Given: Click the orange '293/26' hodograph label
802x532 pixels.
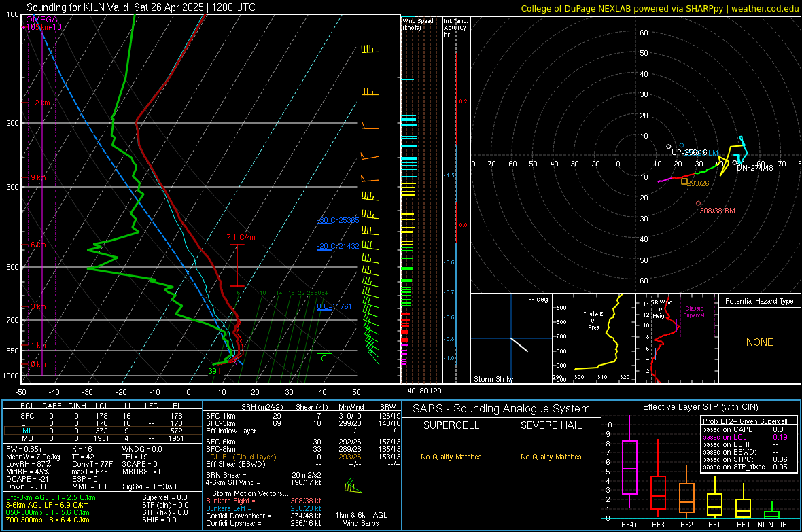Looking at the screenshot, I should (697, 183).
